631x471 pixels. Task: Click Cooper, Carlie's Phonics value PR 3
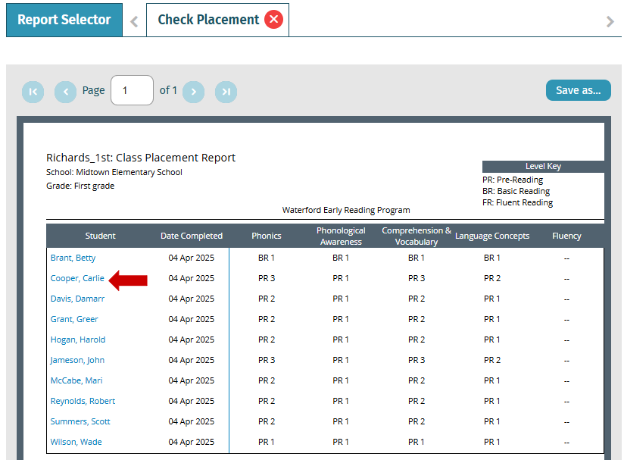point(266,278)
